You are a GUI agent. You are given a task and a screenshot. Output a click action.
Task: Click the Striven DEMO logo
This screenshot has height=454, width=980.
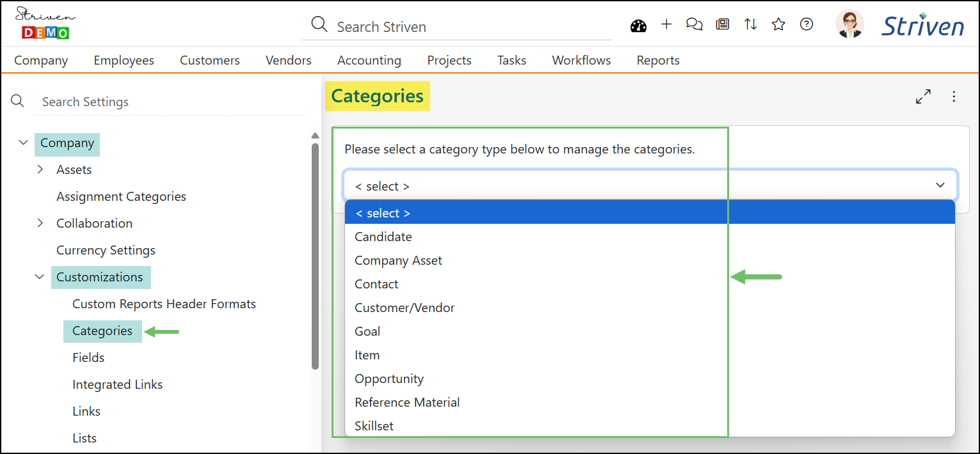pos(45,24)
